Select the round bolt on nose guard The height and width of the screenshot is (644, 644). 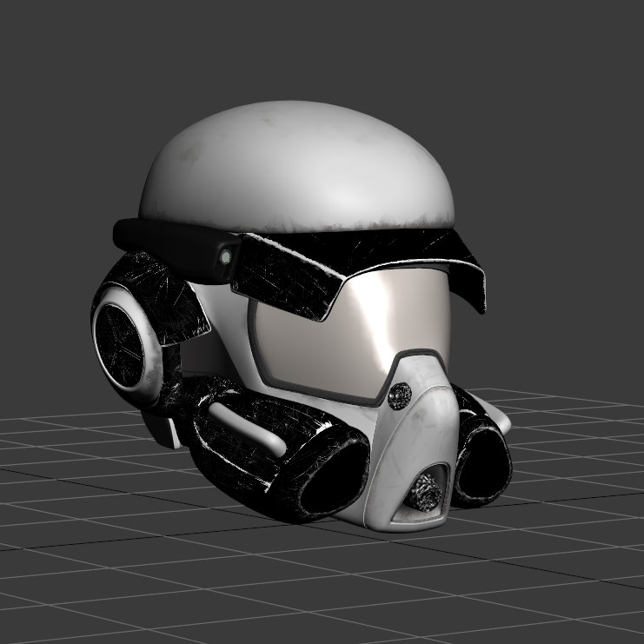pos(400,396)
